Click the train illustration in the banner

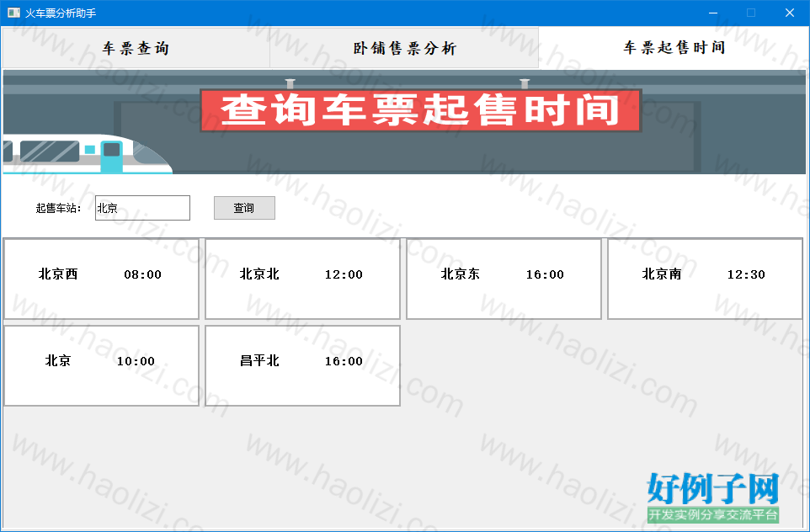(x=87, y=154)
